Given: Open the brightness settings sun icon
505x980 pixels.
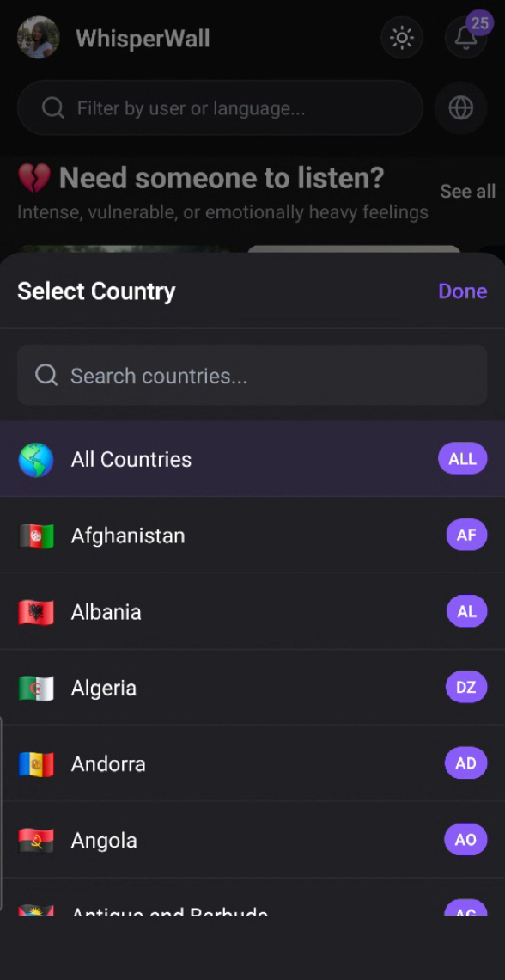Looking at the screenshot, I should pyautogui.click(x=402, y=38).
